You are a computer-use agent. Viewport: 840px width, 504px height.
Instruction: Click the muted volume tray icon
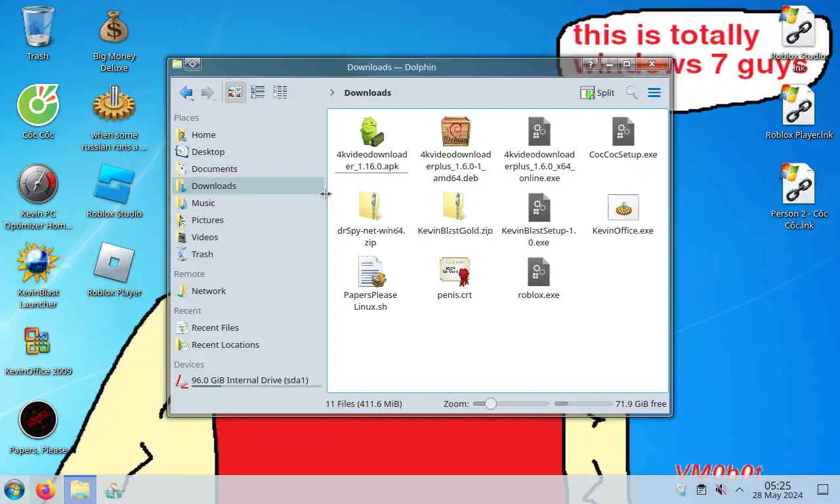point(721,490)
